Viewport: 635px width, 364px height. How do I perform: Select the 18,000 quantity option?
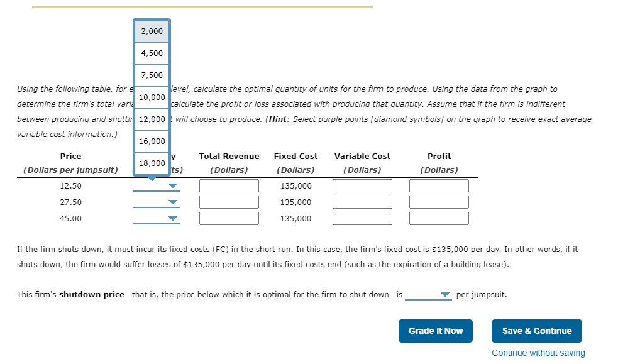click(152, 163)
